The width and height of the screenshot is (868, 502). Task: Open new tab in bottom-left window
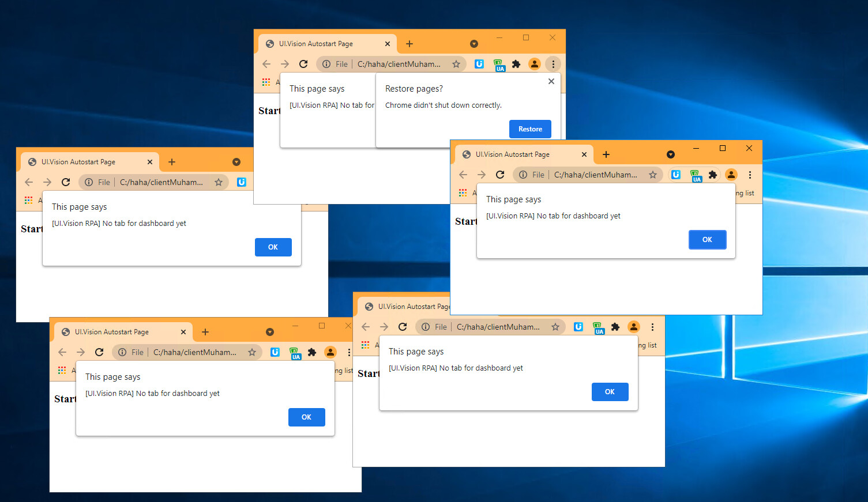(205, 332)
